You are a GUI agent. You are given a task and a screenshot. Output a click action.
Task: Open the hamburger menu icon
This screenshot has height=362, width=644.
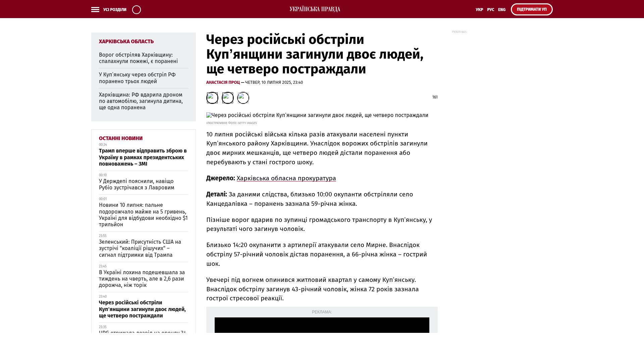[x=95, y=10]
